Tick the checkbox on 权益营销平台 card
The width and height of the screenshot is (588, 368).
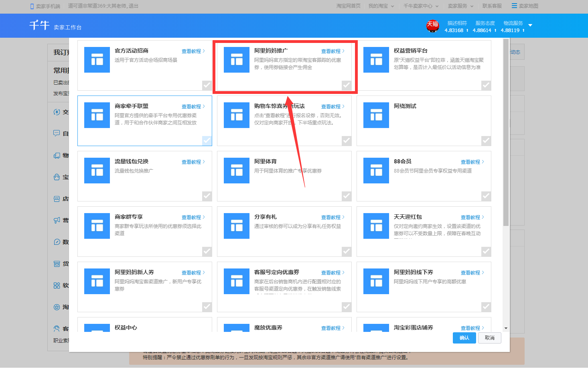tap(486, 85)
